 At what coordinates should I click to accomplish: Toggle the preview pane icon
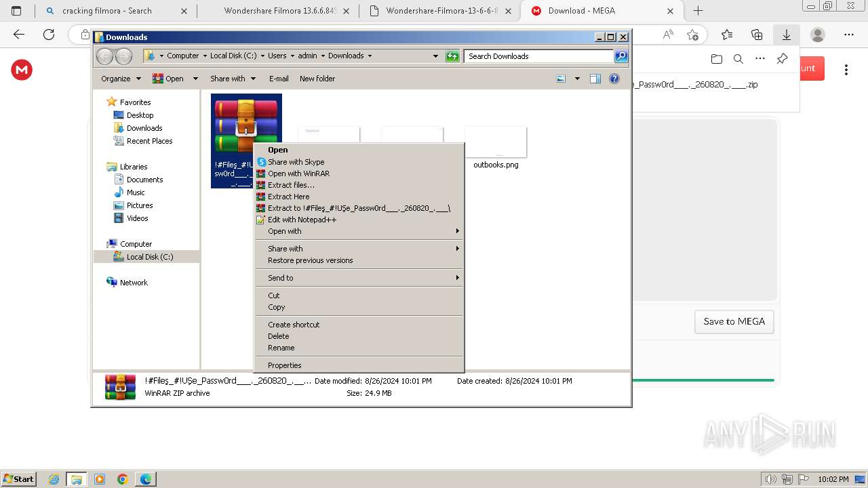[x=595, y=79]
